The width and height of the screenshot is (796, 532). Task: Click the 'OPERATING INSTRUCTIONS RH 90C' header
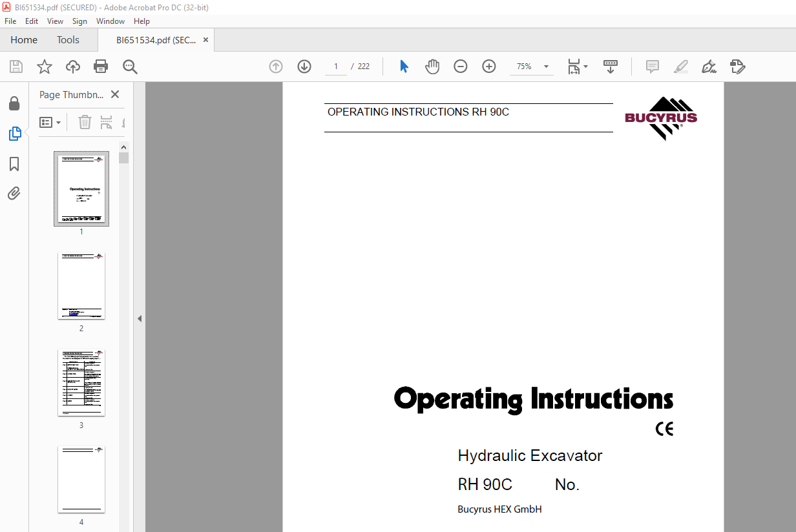(x=418, y=112)
